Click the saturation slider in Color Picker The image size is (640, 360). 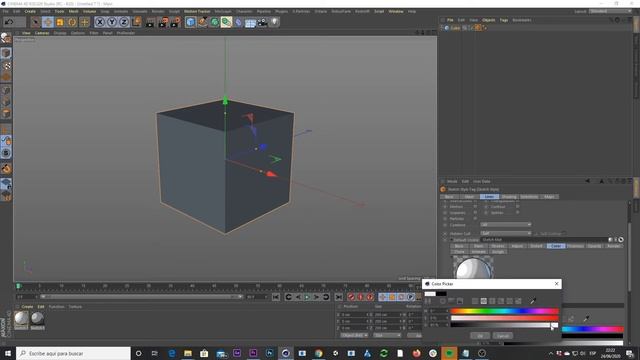(504, 318)
